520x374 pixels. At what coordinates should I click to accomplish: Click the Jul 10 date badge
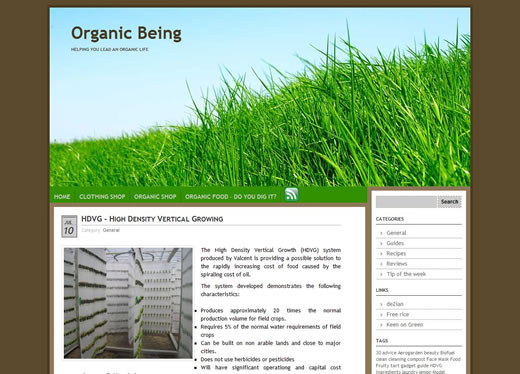tap(69, 227)
